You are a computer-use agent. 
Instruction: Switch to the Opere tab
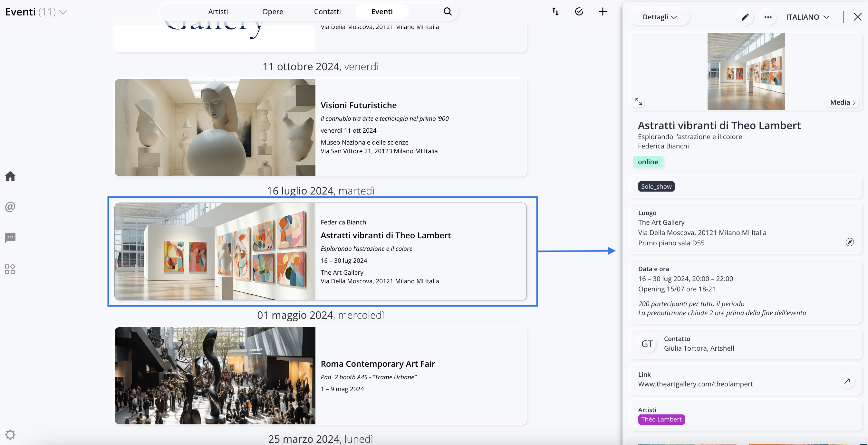coord(273,12)
